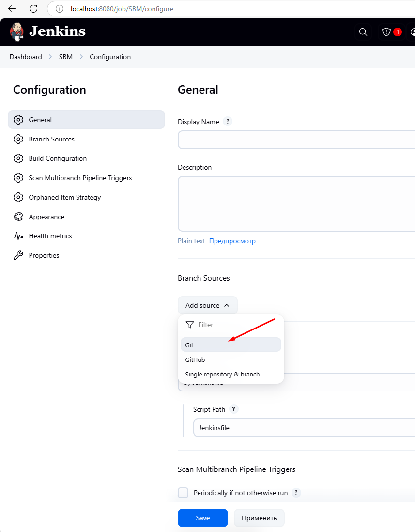The width and height of the screenshot is (415, 532).
Task: Select Git from source list
Action: [231, 345]
